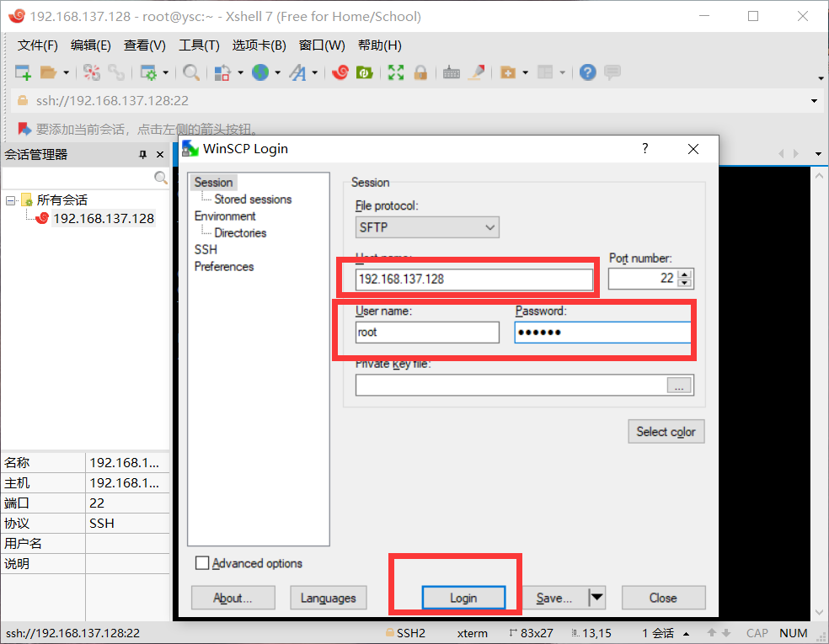This screenshot has width=829, height=644.
Task: Click the Find magnifier icon in toolbar
Action: [x=191, y=72]
